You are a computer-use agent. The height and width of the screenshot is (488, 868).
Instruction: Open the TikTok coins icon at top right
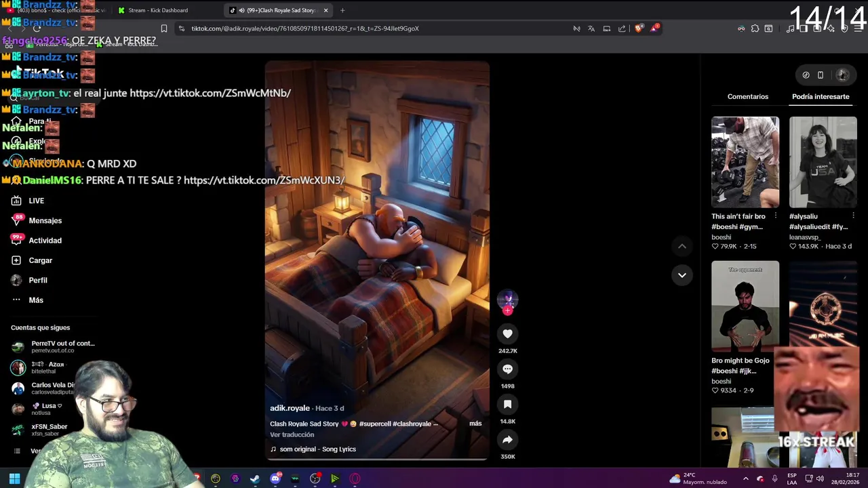click(x=806, y=75)
